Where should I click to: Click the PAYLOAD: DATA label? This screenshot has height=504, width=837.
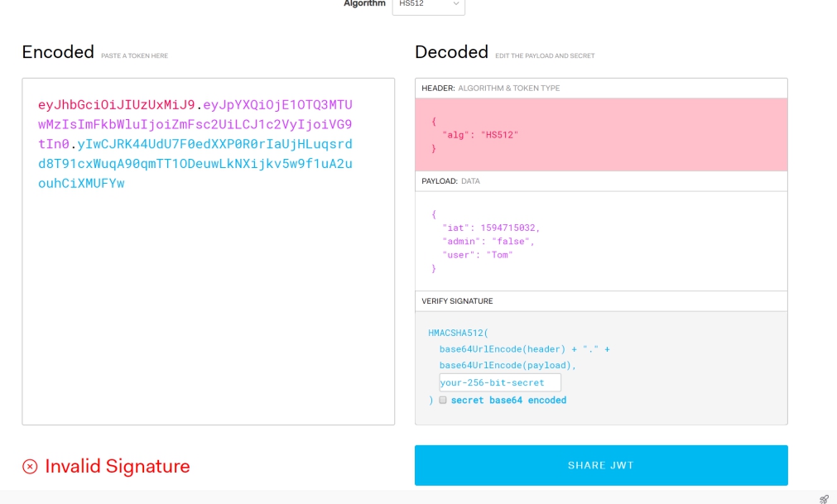pos(450,180)
